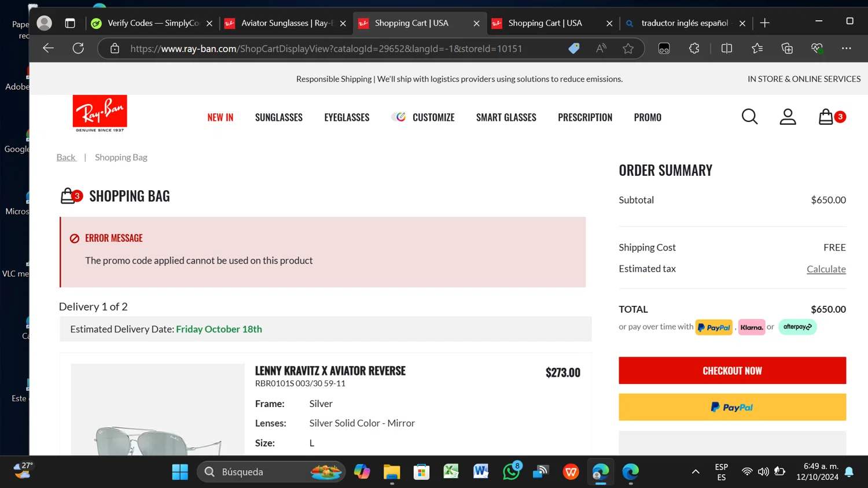Start Read aloud in address bar
The width and height of the screenshot is (868, 488).
pyautogui.click(x=601, y=49)
